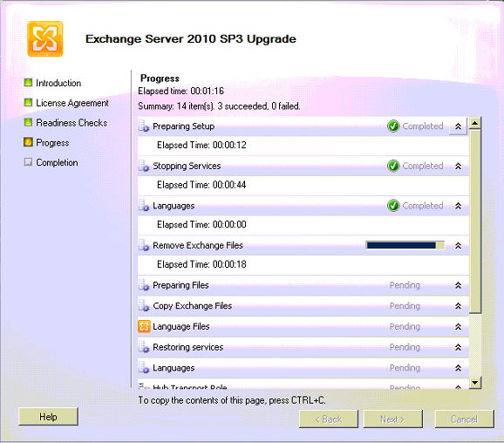
Task: Click the green checkmark for Preparing Setup
Action: tap(393, 126)
